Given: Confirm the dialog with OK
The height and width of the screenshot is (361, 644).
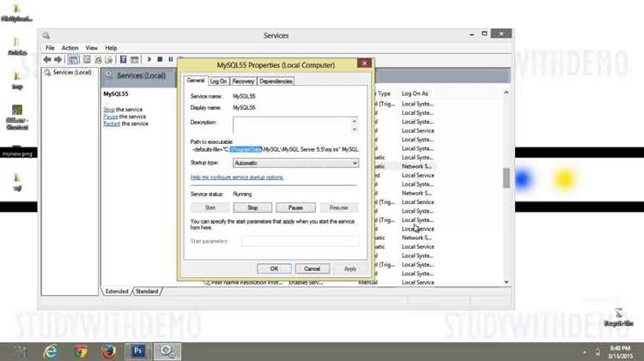Looking at the screenshot, I should coord(274,268).
